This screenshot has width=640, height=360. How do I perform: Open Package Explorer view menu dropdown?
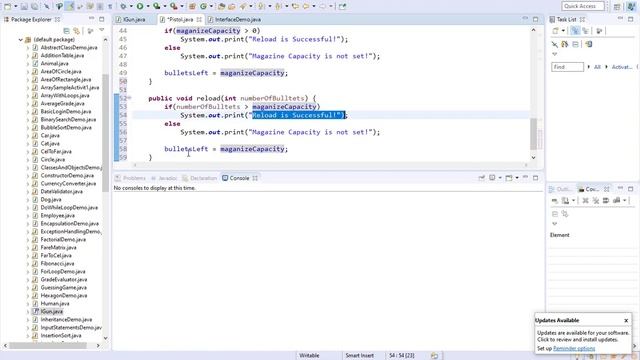[102, 31]
